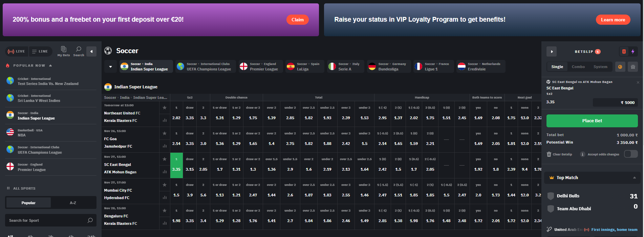Open statistics chart for FC Goa match
This screenshot has height=237, width=644.
click(165, 146)
